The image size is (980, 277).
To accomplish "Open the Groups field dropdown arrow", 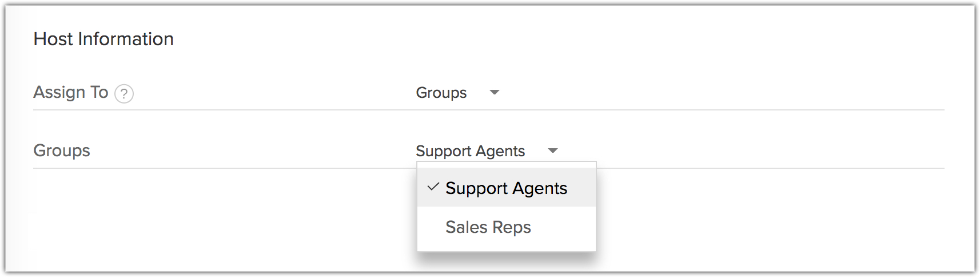I will [x=552, y=151].
